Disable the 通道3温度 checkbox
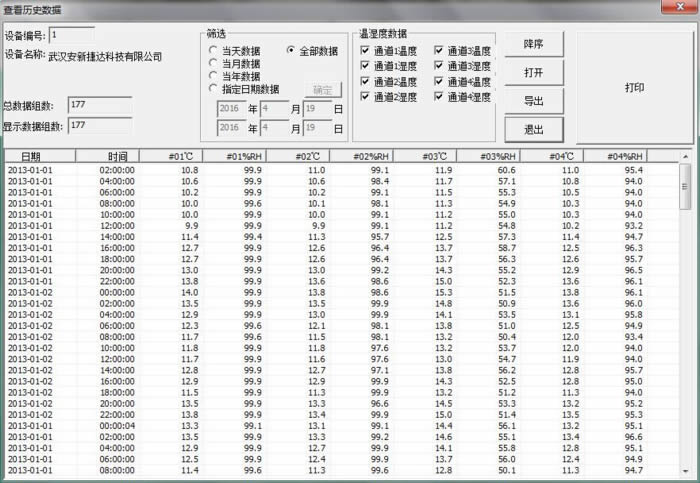The height and width of the screenshot is (483, 700). coord(439,51)
